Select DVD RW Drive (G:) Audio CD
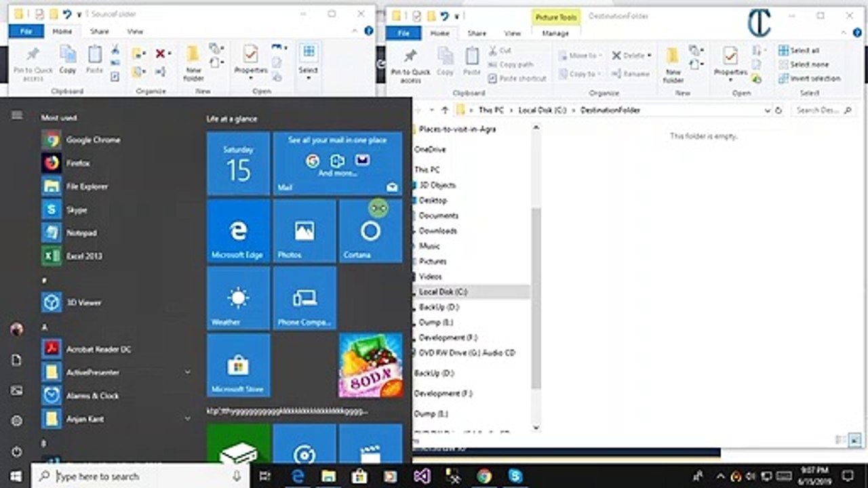This screenshot has width=868, height=488. 467,352
